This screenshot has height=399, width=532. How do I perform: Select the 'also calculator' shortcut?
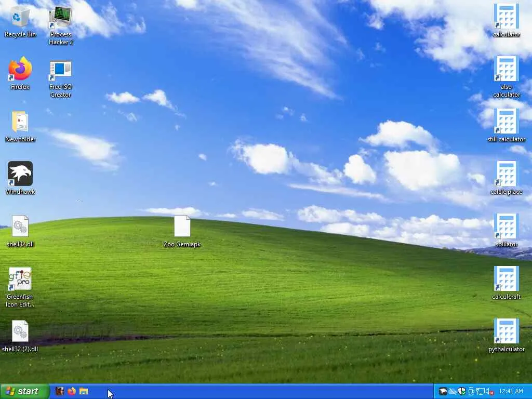506,77
